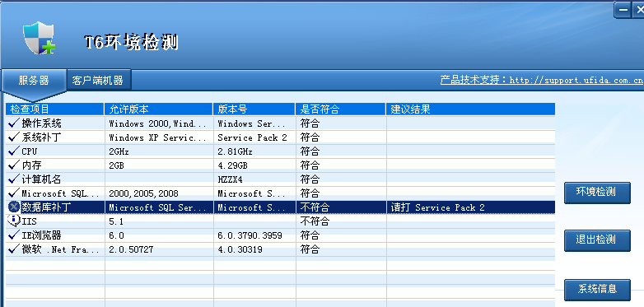Viewport: 644px width, 307px height.
Task: Switch to the 客户端机器 tab
Action: 98,80
